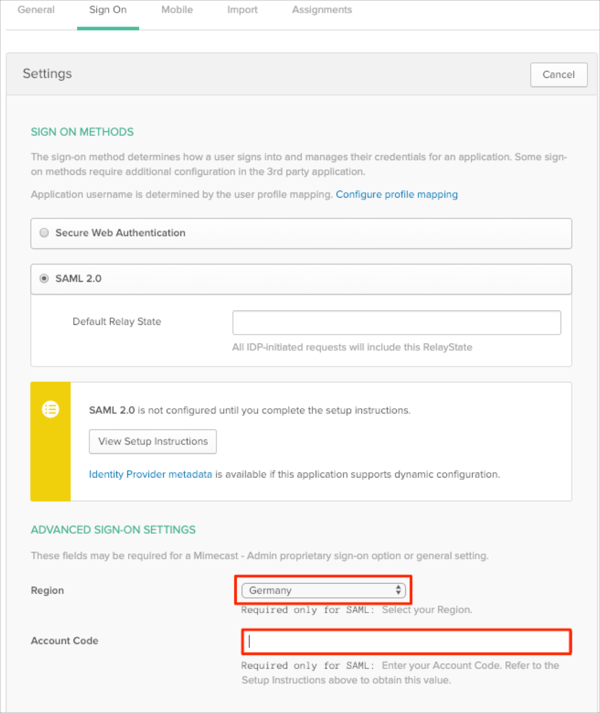This screenshot has width=600, height=713.
Task: Click into the Account Code field
Action: click(405, 641)
